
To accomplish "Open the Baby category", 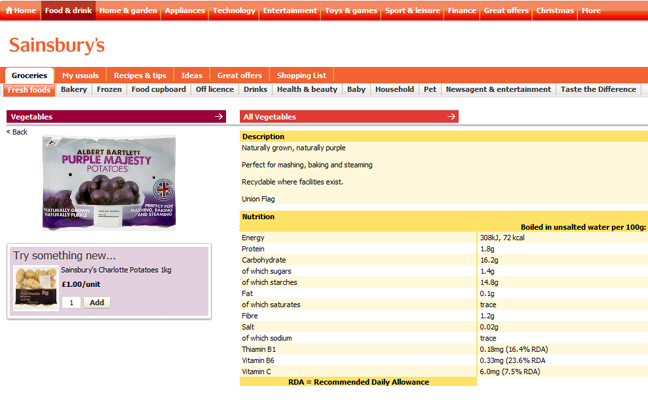I will pos(356,89).
